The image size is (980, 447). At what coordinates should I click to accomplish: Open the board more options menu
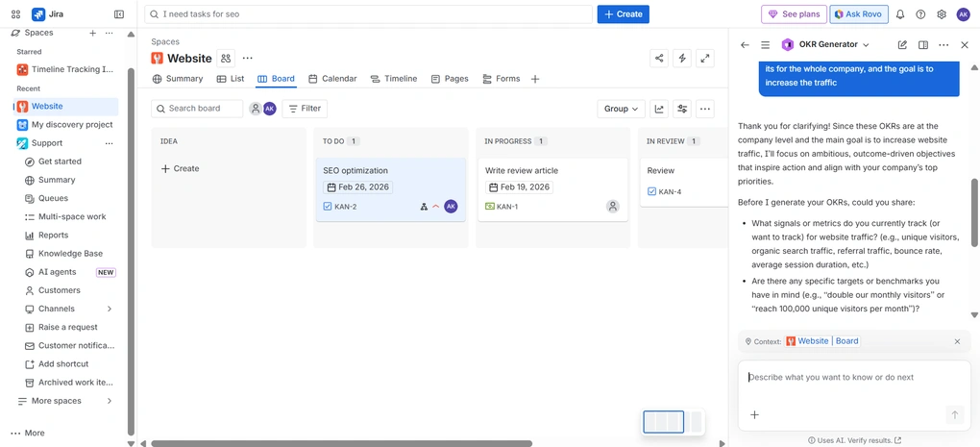click(705, 109)
